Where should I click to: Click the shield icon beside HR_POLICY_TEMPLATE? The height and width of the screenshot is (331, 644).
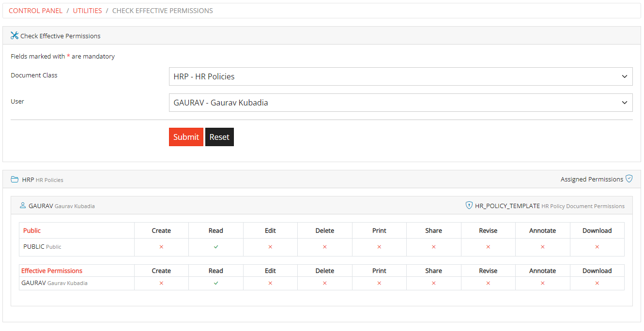pyautogui.click(x=469, y=205)
